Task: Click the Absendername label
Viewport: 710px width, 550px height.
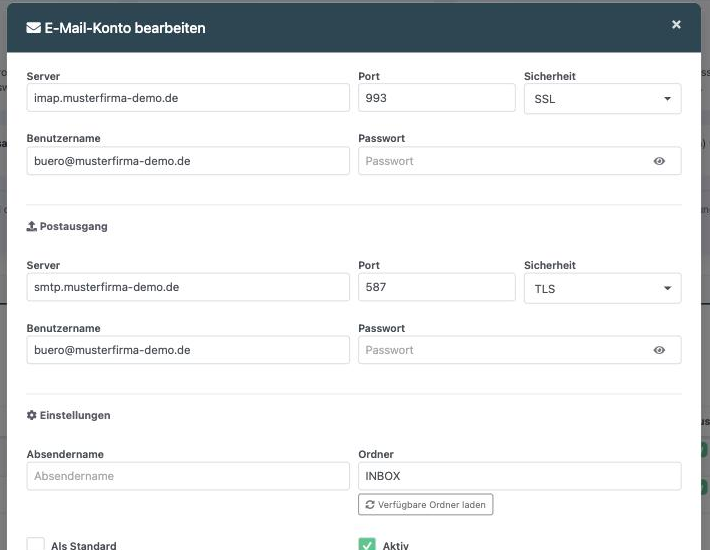Action: click(x=65, y=454)
